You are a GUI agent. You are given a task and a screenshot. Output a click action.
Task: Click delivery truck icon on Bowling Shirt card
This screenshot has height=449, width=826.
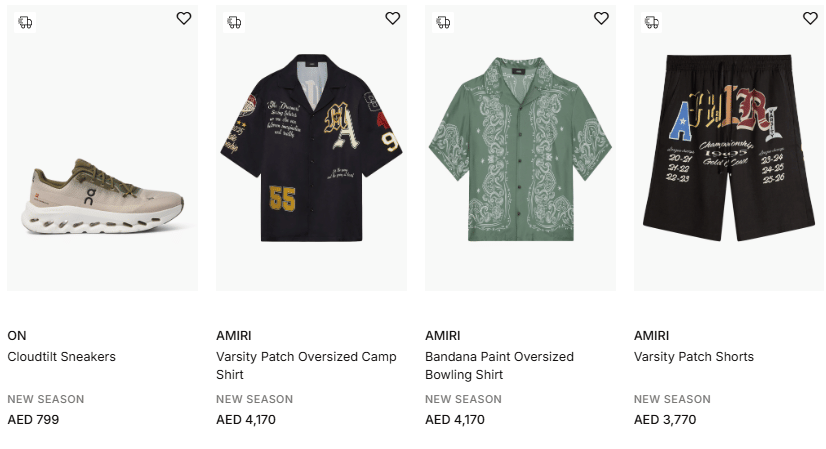click(443, 22)
